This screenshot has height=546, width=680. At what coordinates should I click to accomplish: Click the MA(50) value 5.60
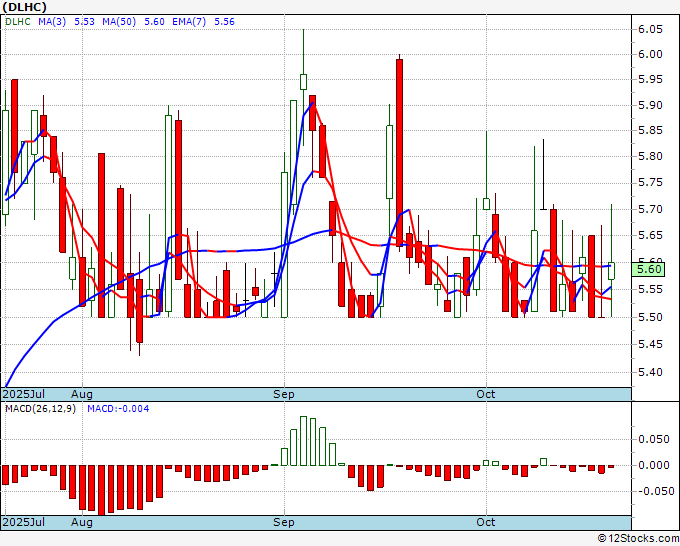click(x=154, y=22)
